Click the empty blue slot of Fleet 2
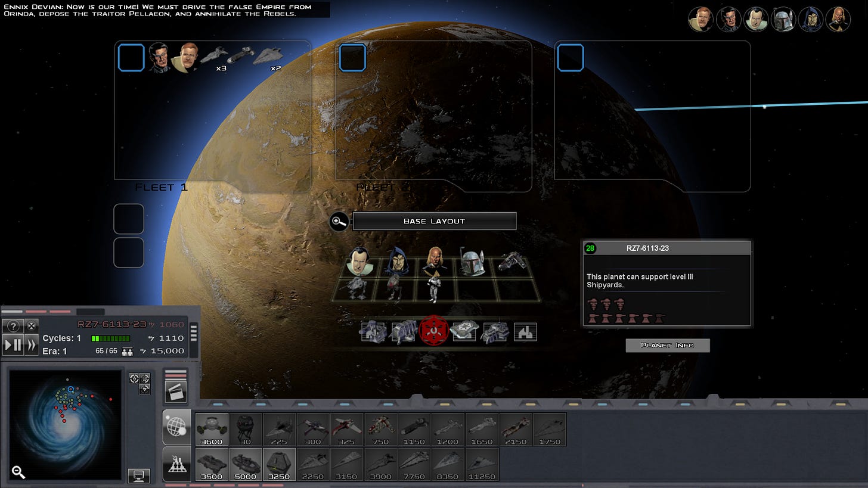The height and width of the screenshot is (488, 868). (x=352, y=58)
